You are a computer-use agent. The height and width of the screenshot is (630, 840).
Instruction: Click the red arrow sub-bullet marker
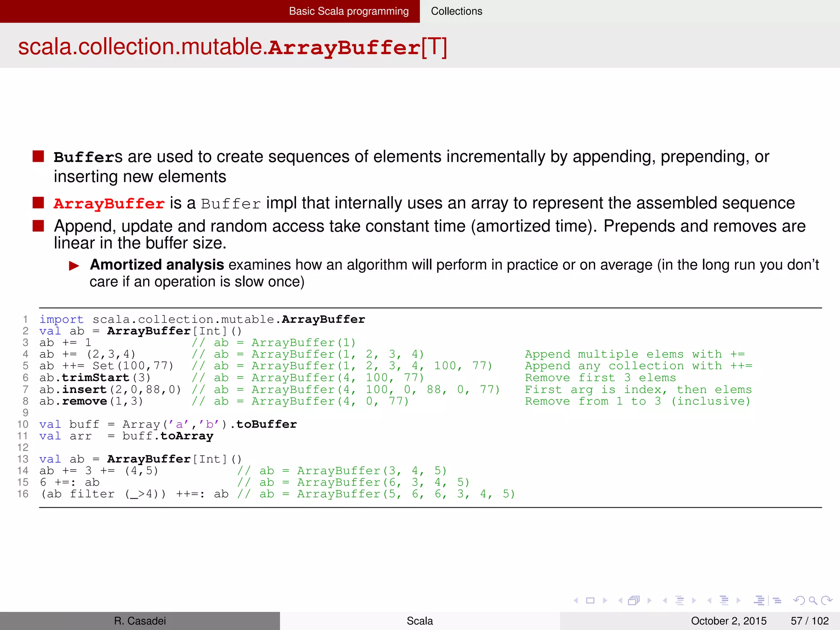pyautogui.click(x=74, y=266)
